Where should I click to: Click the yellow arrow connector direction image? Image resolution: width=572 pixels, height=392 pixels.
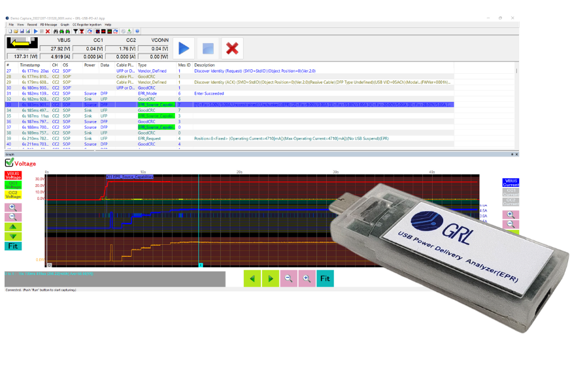pyautogui.click(x=22, y=43)
